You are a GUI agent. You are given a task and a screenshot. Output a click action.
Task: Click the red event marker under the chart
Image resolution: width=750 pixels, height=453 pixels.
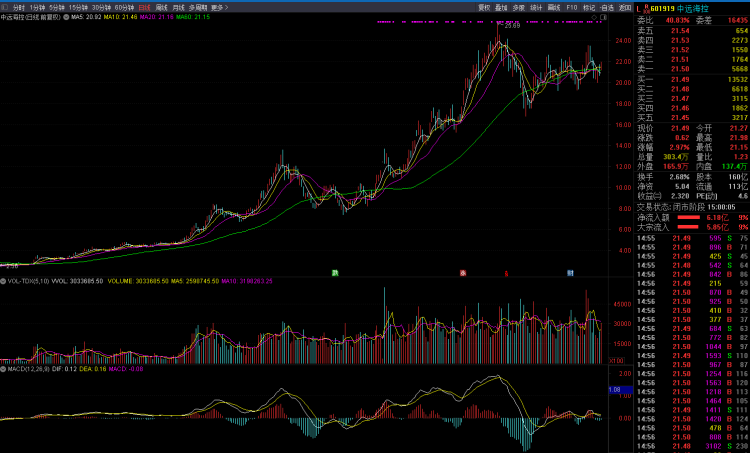(x=463, y=272)
